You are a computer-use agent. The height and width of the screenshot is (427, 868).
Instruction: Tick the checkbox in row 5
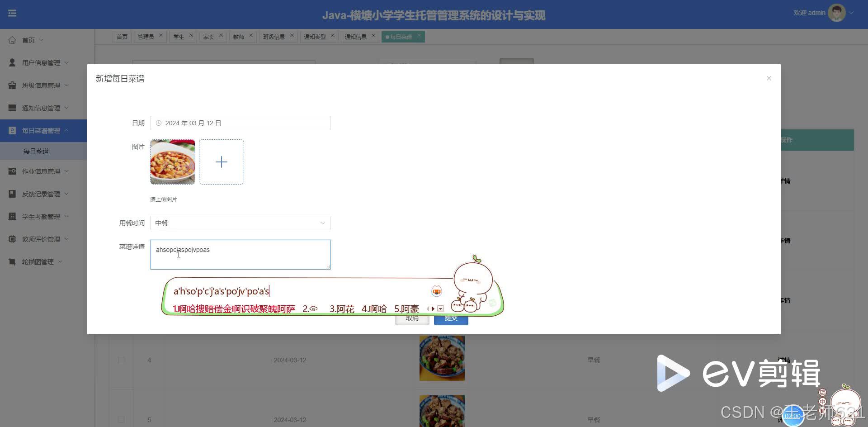tap(121, 420)
